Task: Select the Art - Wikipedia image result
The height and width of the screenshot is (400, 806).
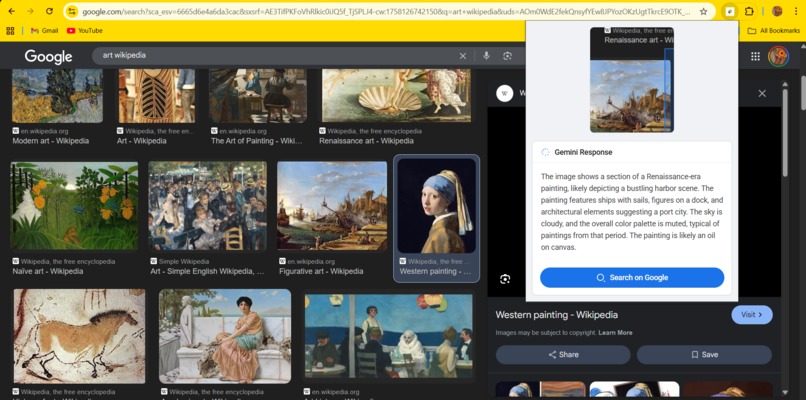Action: [157, 96]
